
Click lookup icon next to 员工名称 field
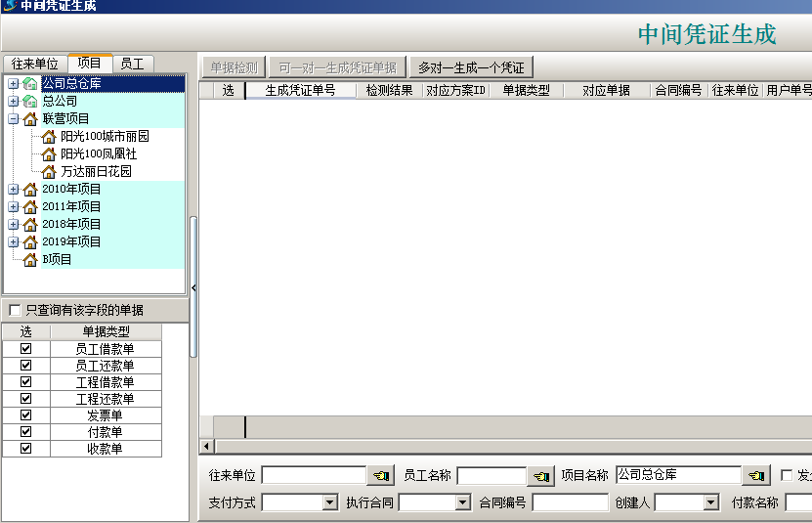(x=540, y=476)
